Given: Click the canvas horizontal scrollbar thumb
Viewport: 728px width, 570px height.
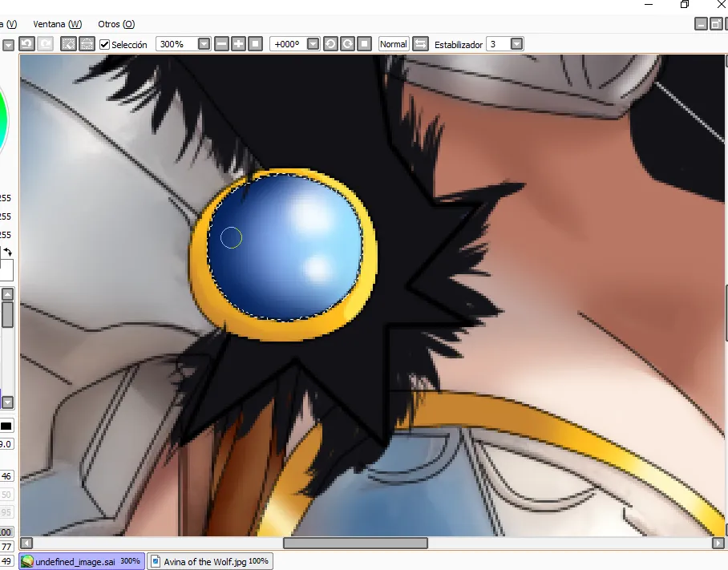Looking at the screenshot, I should pos(355,543).
